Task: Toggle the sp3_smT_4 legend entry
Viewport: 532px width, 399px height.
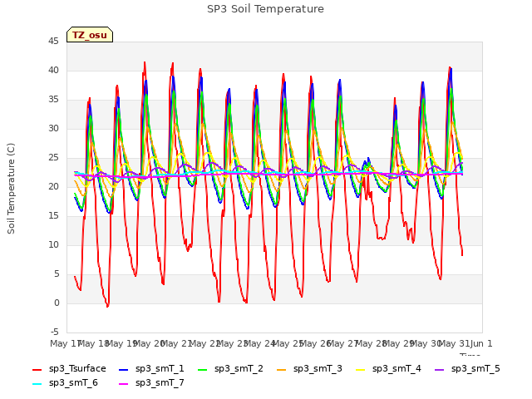Action: tap(388, 368)
